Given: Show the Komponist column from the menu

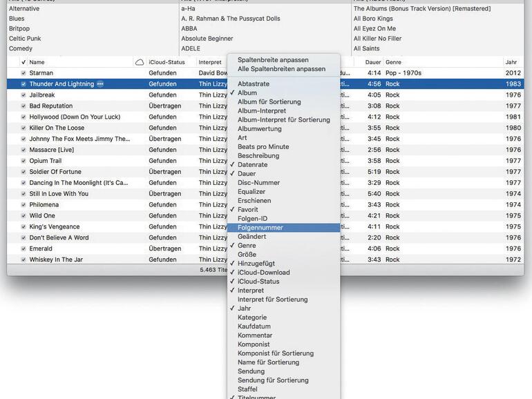Looking at the screenshot, I should pos(254,344).
